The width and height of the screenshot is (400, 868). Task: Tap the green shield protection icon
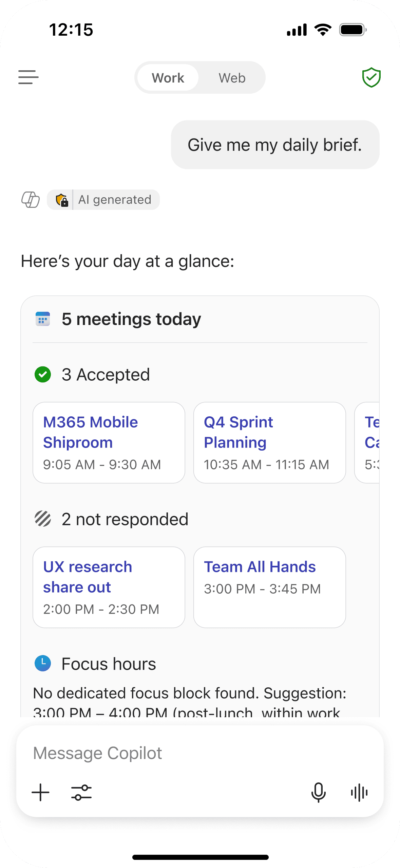click(x=371, y=77)
